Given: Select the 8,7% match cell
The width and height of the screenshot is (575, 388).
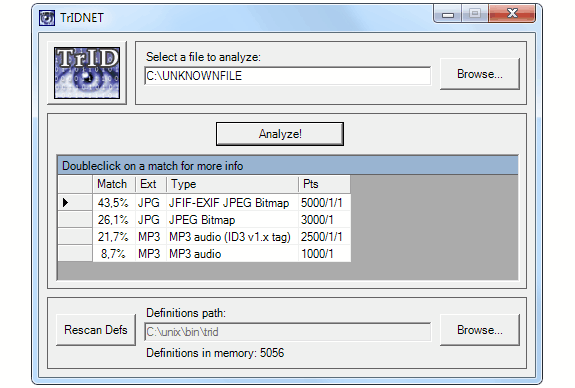Looking at the screenshot, I should 114,253.
